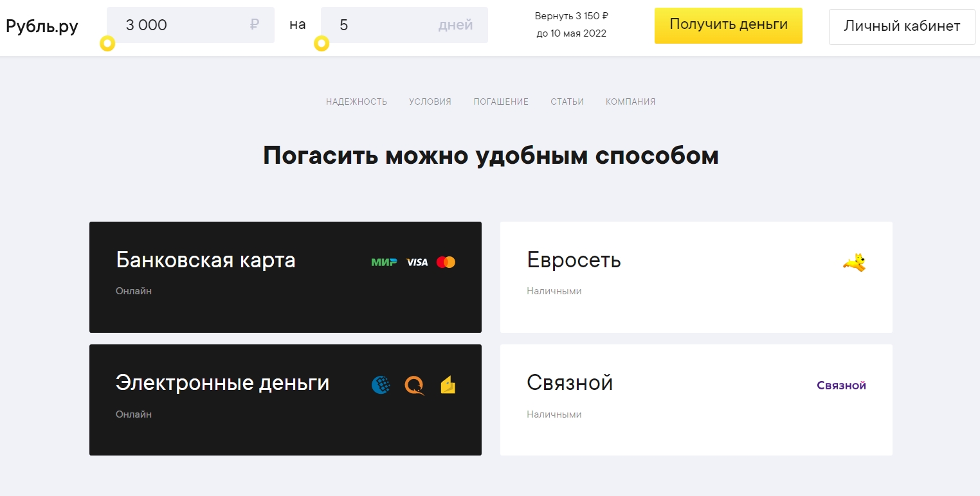980x496 pixels.
Task: Click the yellow Yandex Money wallet icon
Action: coord(448,385)
